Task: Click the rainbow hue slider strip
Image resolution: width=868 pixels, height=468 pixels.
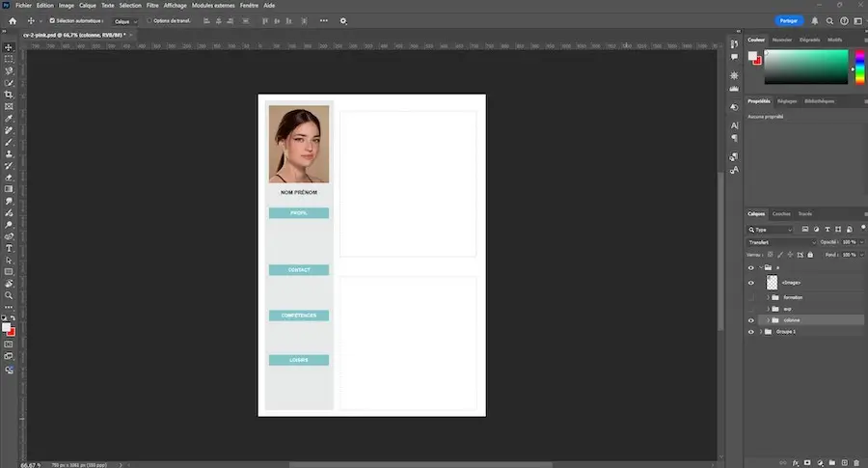Action: tap(859, 67)
